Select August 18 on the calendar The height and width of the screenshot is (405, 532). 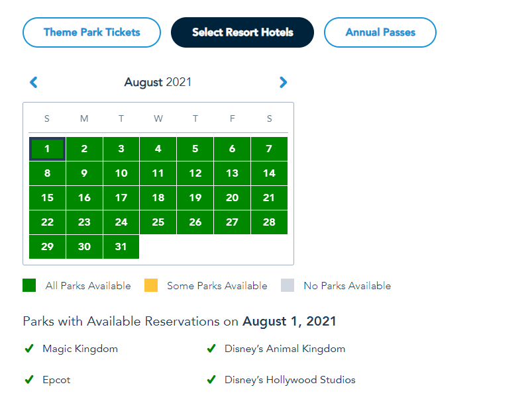click(x=158, y=198)
